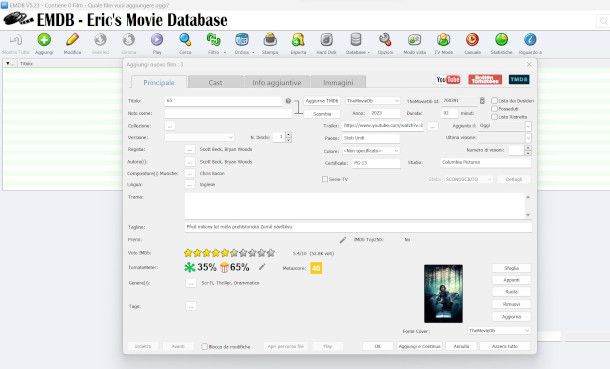This screenshot has height=369, width=610.
Task: Click the Stampa printer icon
Action: (x=270, y=40)
